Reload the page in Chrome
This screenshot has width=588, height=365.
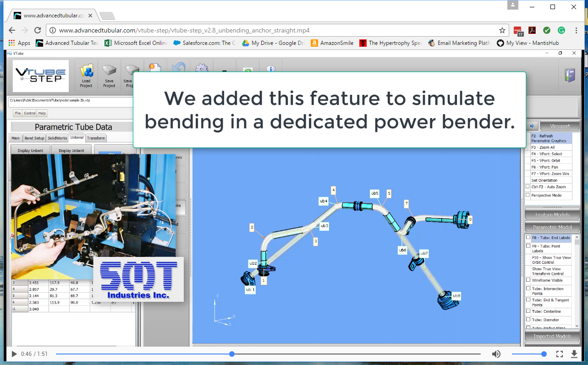[38, 30]
